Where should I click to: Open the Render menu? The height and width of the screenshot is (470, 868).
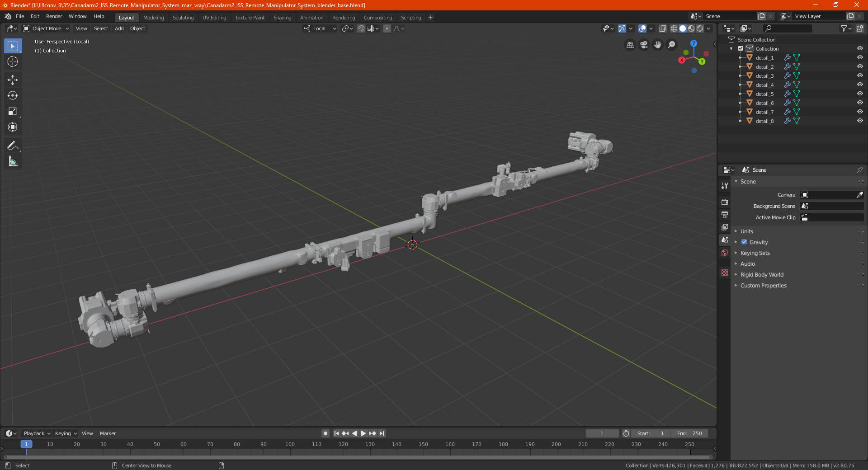(54, 16)
